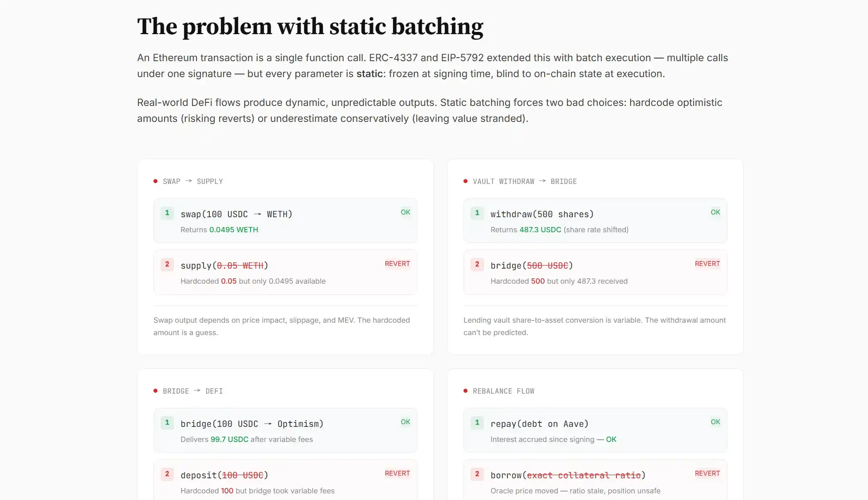Click step 1 badge beside repay(debt on Aave)
The image size is (868, 500).
(x=477, y=423)
